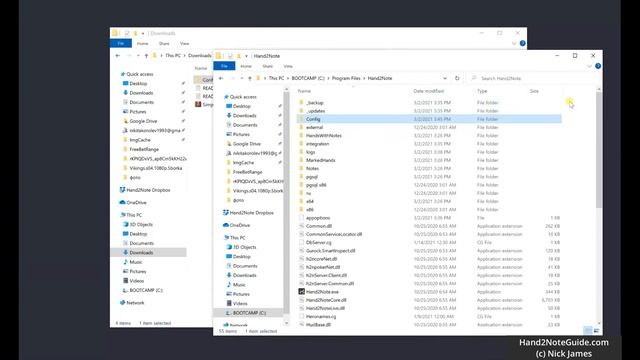Sort by the Name column header

304,91
